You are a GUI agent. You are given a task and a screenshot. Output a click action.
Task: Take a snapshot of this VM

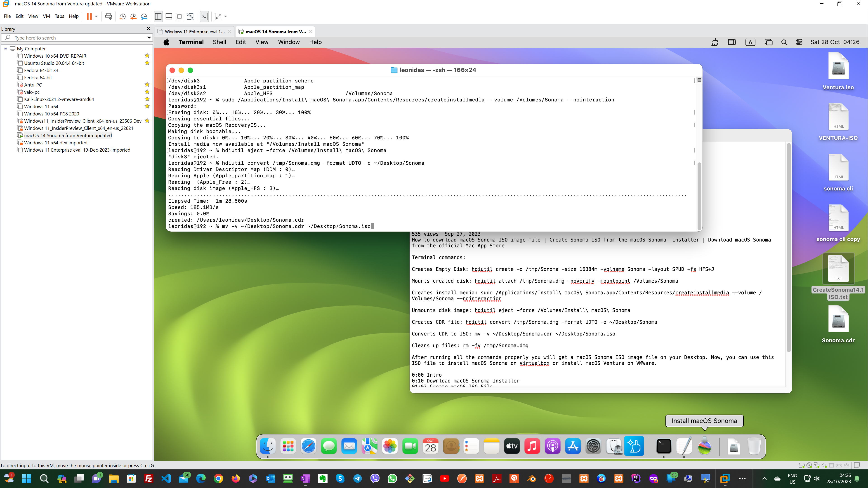123,16
